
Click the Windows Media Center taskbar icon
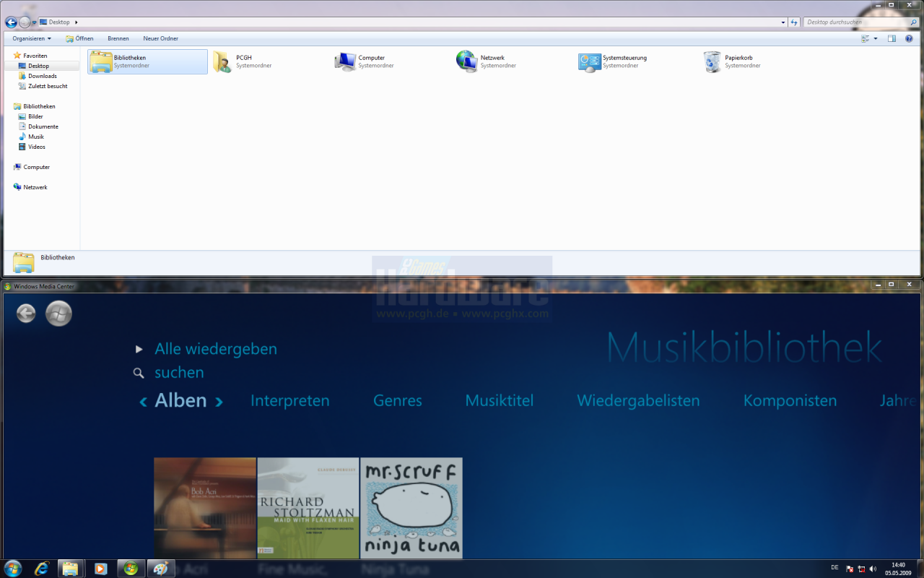pos(131,569)
